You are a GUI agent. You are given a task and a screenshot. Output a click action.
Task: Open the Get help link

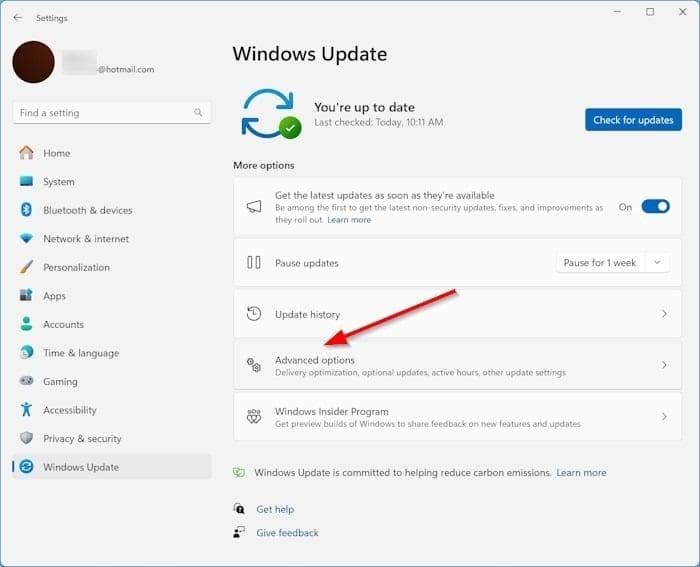pos(275,509)
